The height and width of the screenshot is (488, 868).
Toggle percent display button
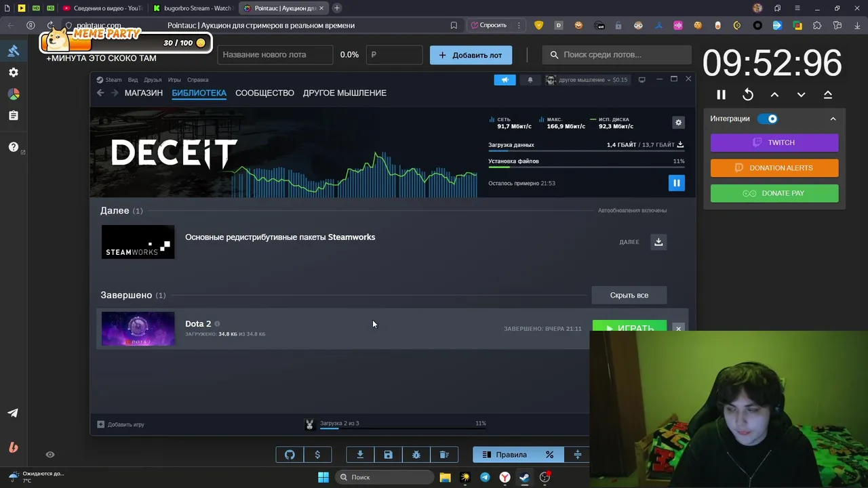(x=549, y=455)
